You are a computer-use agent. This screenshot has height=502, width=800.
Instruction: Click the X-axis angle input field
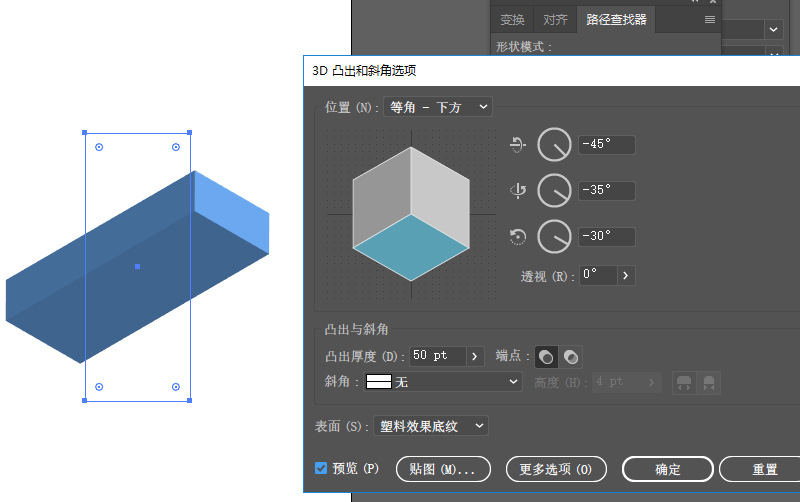click(x=606, y=145)
